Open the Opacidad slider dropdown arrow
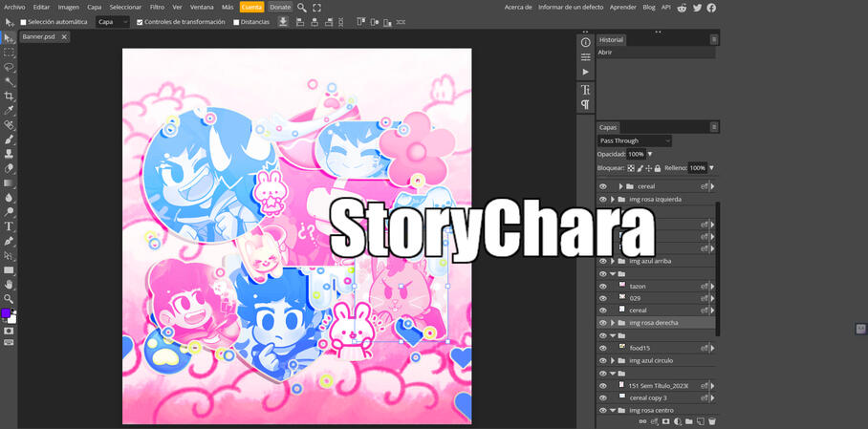 coord(650,154)
